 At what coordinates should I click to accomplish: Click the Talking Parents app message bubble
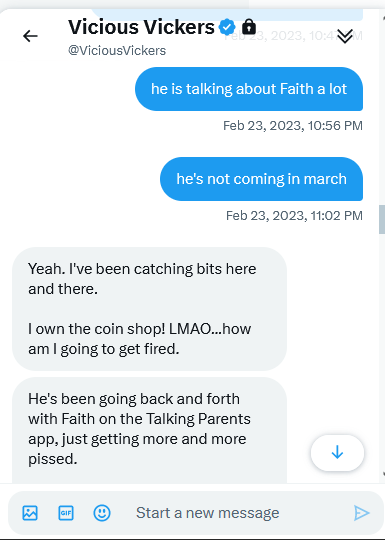(149, 430)
